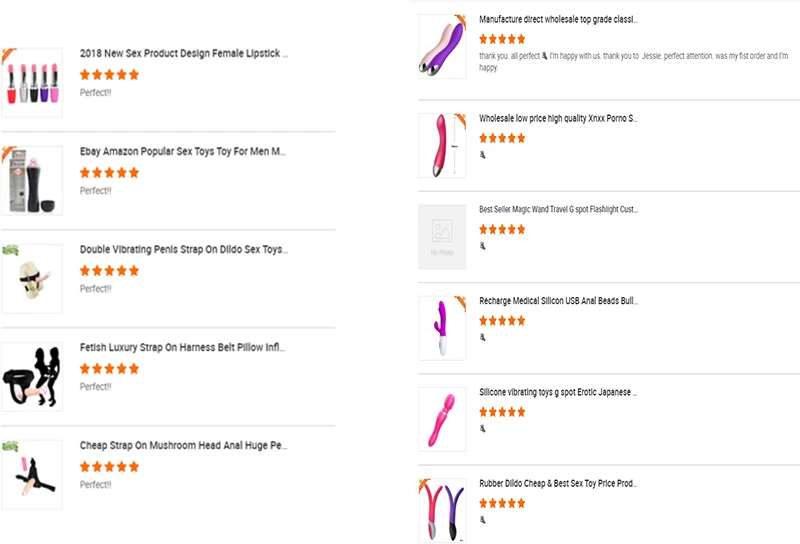Image resolution: width=800 pixels, height=544 pixels.
Task: Open the "Wholesale low price high quality" link
Action: pos(558,118)
